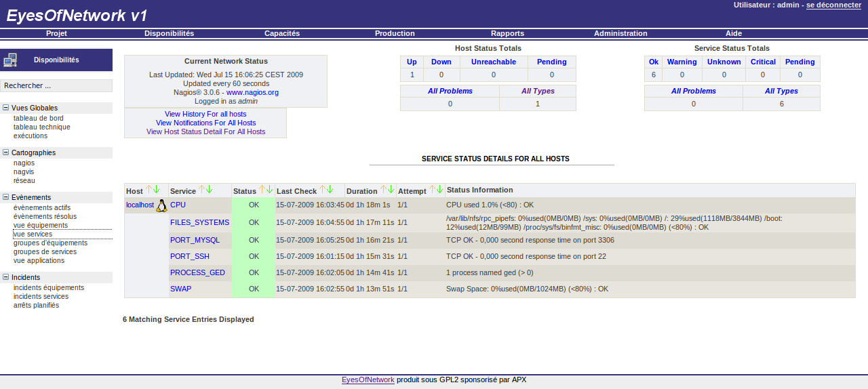This screenshot has width=868, height=389.
Task: Collapse the Incidents section
Action: [x=6, y=277]
